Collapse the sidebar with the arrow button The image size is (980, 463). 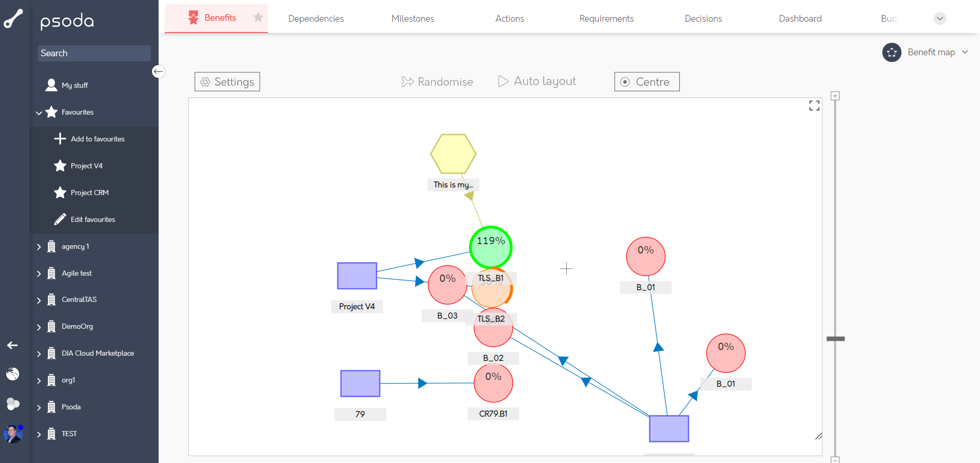coord(158,71)
